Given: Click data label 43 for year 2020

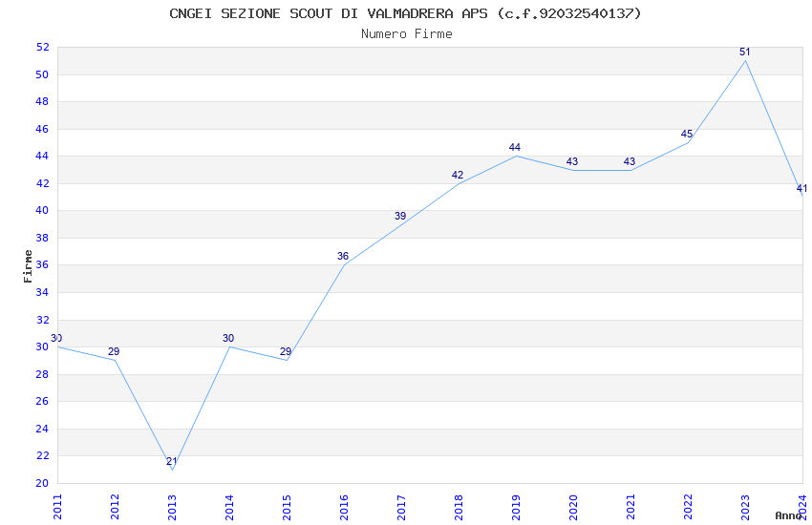Looking at the screenshot, I should [572, 161].
